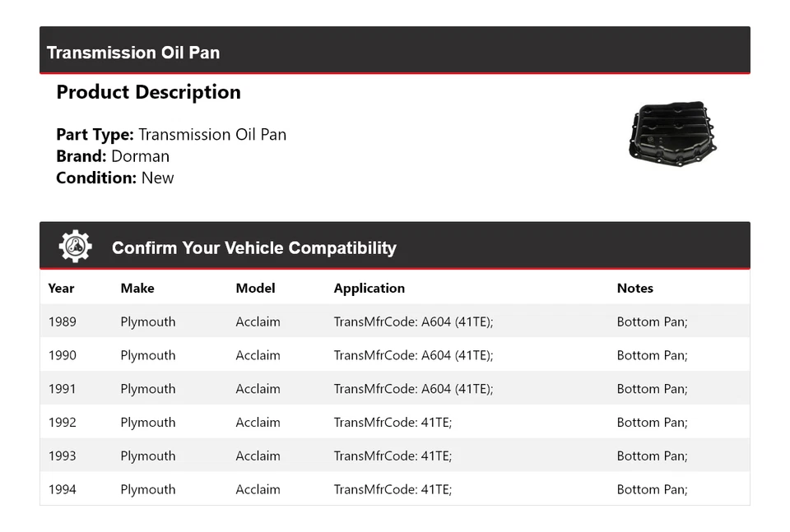Image resolution: width=790 pixels, height=532 pixels.
Task: Click the Product Description heading
Action: click(148, 92)
